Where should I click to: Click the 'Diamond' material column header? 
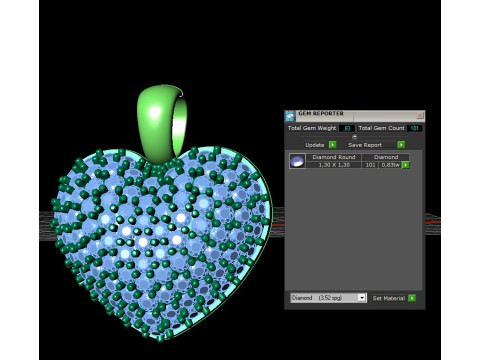pos(386,157)
